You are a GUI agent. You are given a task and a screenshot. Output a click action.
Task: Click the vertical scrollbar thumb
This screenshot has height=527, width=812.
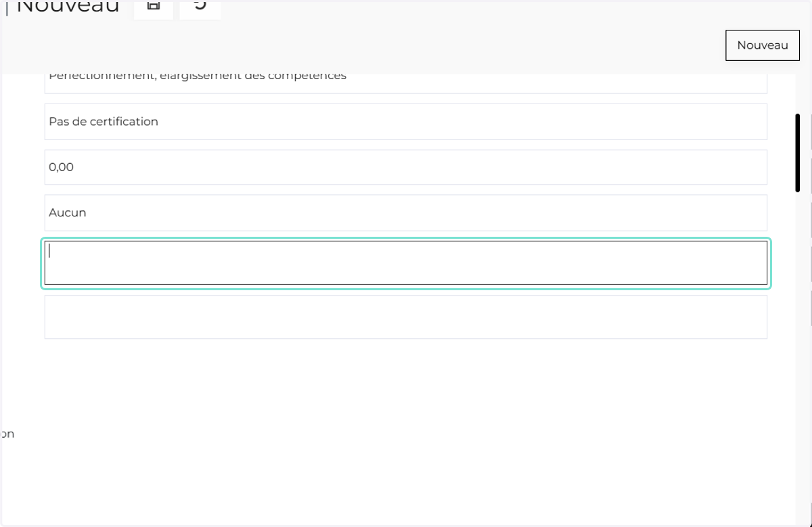pyautogui.click(x=798, y=153)
